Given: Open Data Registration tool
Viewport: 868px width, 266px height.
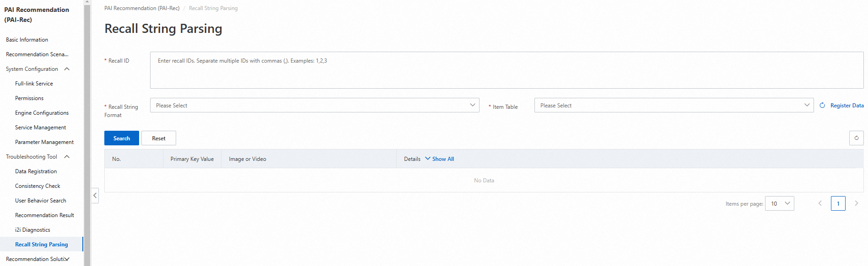Looking at the screenshot, I should tap(36, 171).
